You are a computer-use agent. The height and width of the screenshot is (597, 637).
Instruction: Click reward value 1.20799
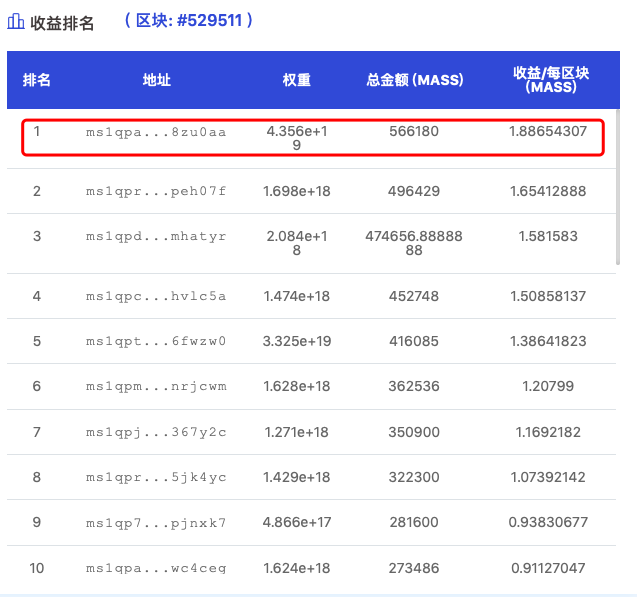[x=548, y=386]
